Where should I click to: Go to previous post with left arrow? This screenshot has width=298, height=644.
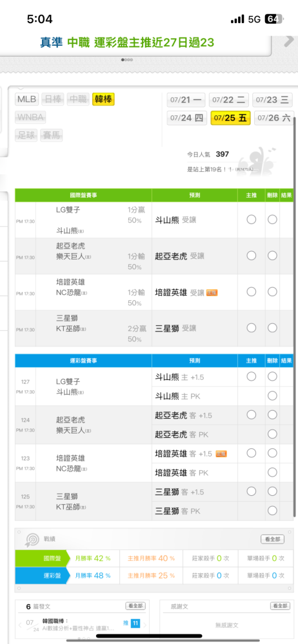coord(20,625)
